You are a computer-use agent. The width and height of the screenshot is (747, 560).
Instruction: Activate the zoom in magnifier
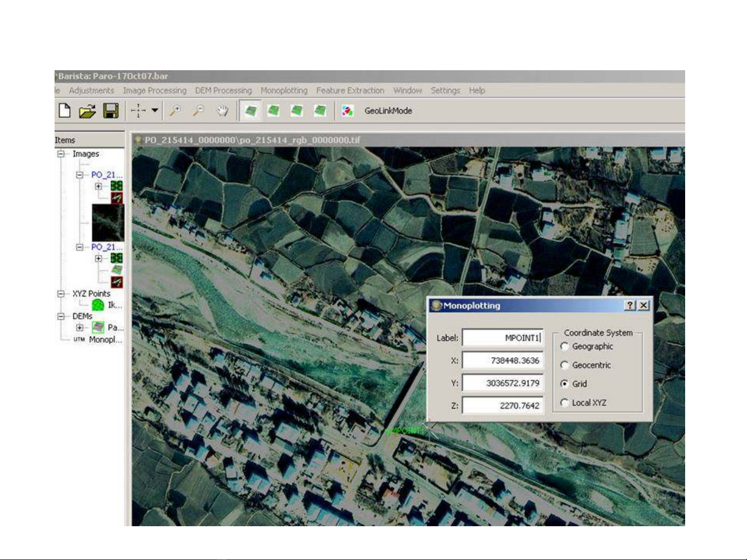(176, 111)
